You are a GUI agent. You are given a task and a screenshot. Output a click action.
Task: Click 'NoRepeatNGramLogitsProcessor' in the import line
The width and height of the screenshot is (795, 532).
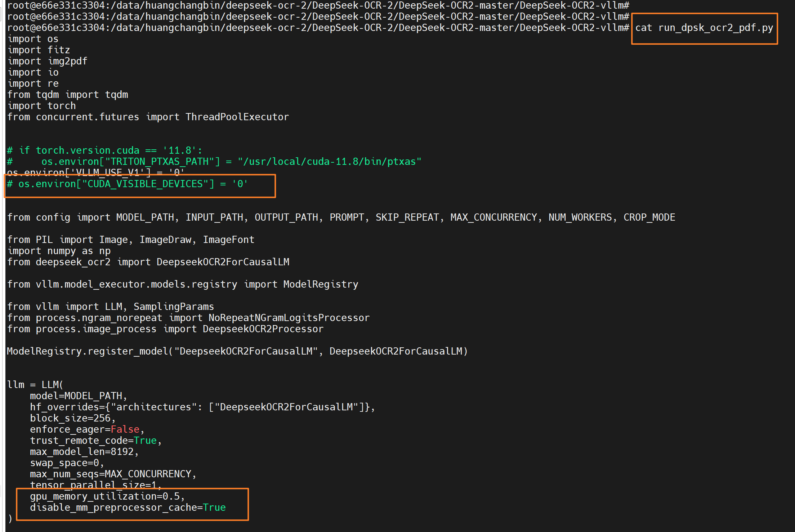tap(289, 318)
